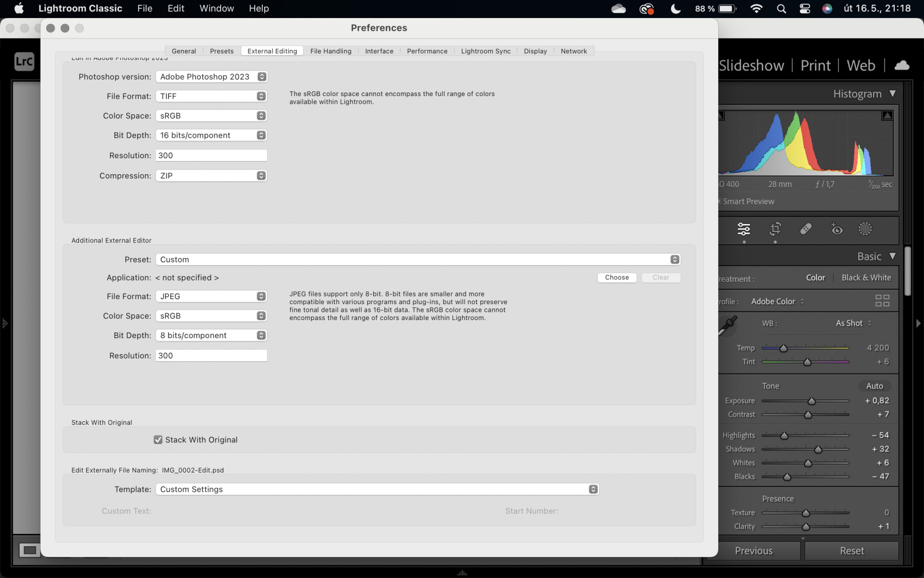The image size is (924, 578).
Task: Click the Exposure slider handle
Action: 812,401
